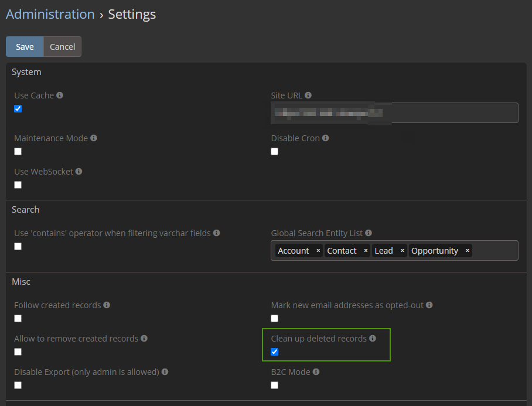The width and height of the screenshot is (532, 406).
Task: Tick Disable Export checkbox
Action: coord(18,385)
